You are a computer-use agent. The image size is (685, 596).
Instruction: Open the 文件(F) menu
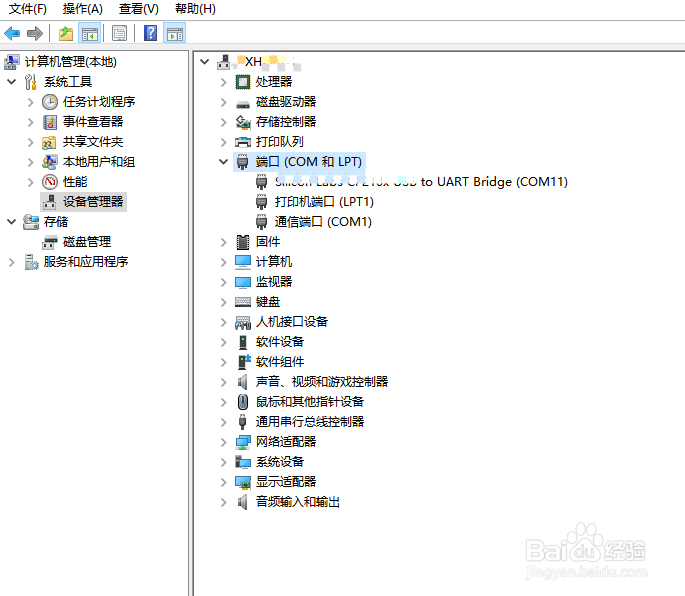click(28, 9)
